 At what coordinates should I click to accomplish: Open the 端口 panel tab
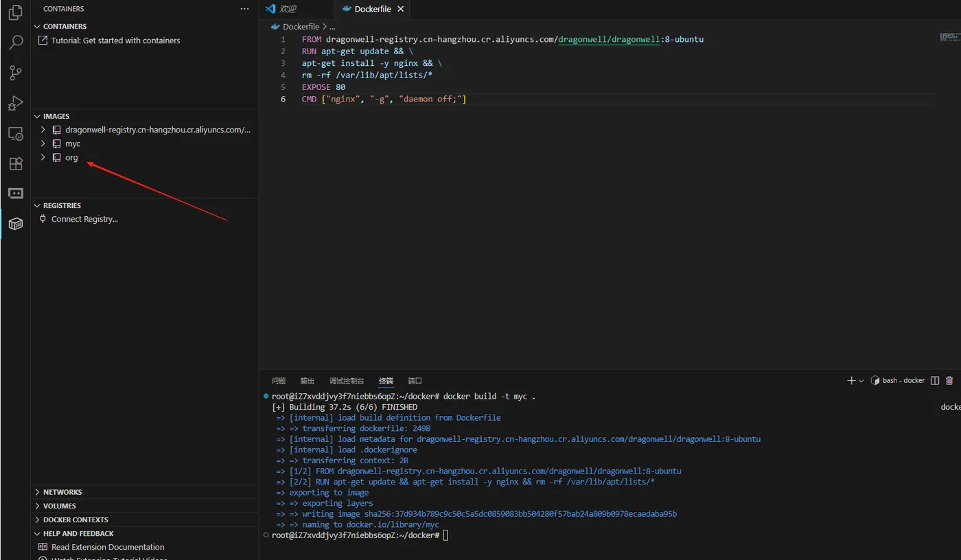pyautogui.click(x=415, y=381)
